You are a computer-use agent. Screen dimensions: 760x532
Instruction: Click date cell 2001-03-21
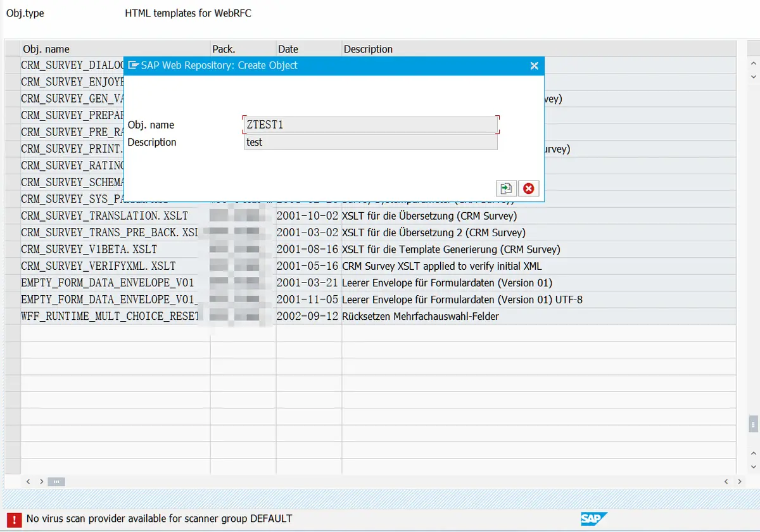308,282
